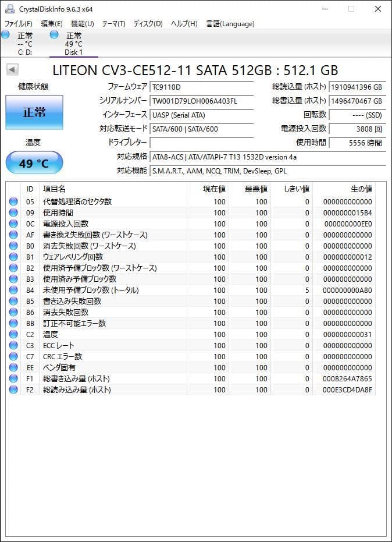
Task: Click the 総読込量 value 1910941396 GB
Action: [357, 87]
